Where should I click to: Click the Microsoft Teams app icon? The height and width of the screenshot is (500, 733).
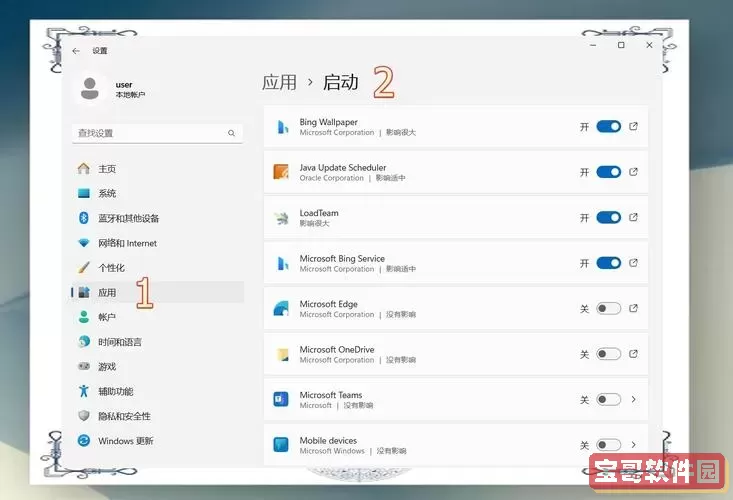[281, 400]
